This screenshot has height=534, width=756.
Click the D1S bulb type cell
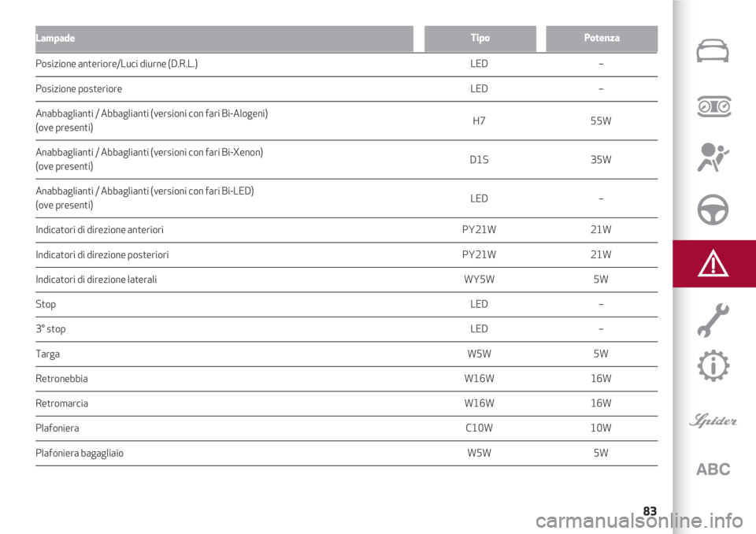click(480, 160)
